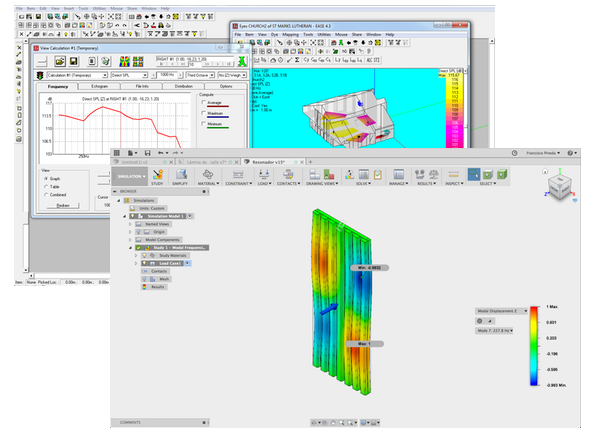
Task: Click the modal displacement color legend bar
Action: pos(534,346)
